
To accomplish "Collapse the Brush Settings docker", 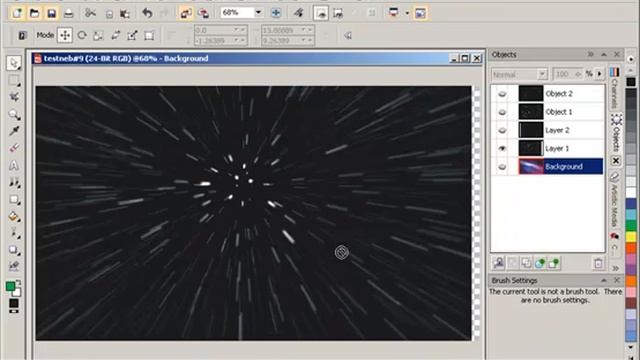I will point(604,280).
